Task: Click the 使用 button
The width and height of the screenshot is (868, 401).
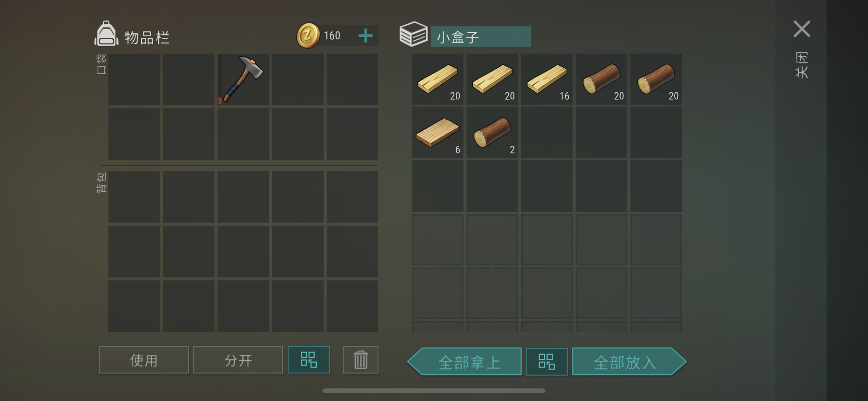Action: click(144, 360)
